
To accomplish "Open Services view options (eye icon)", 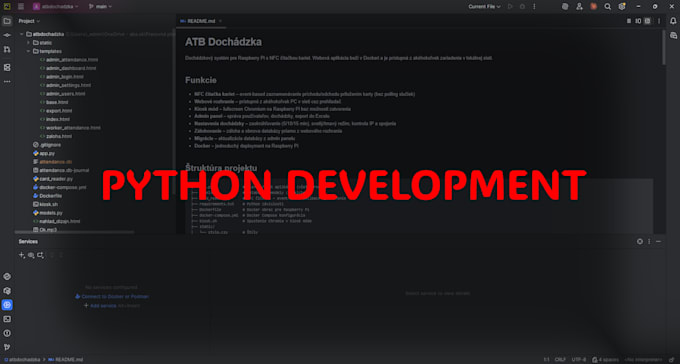I will pos(31,255).
